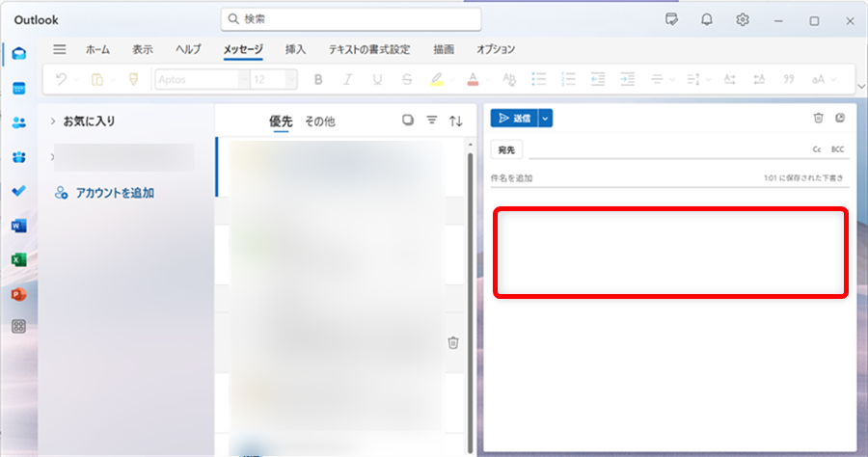Pop out the compose window

click(840, 118)
